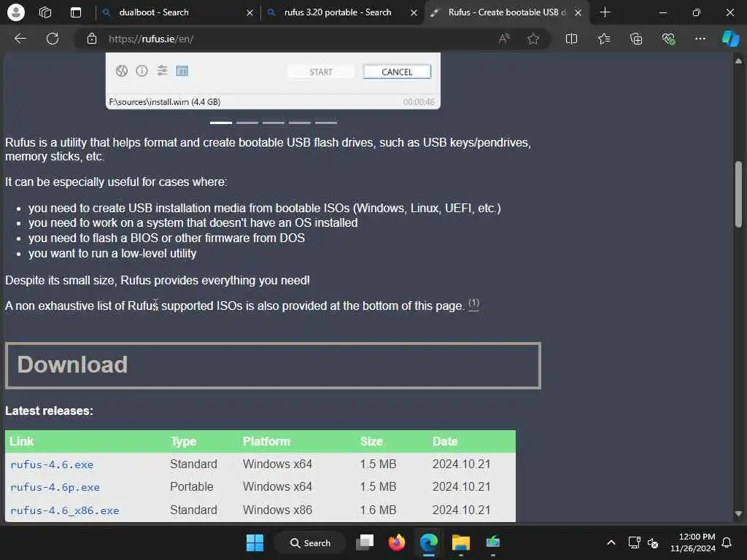Click the Link column header
The width and height of the screenshot is (747, 560).
21,441
